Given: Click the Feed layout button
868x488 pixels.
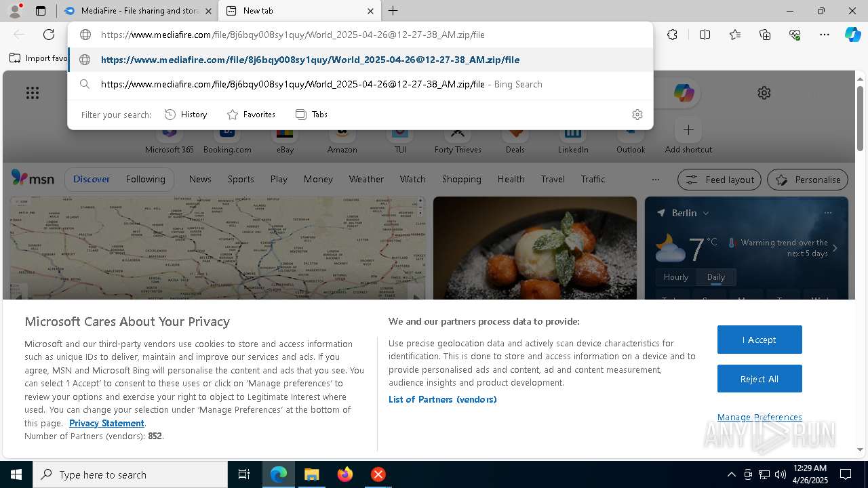Looking at the screenshot, I should pos(719,180).
